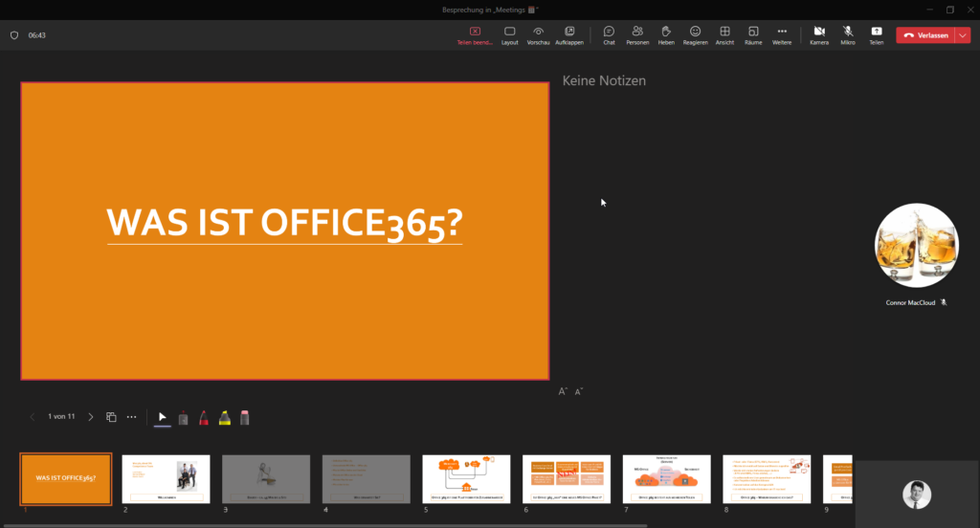980x528 pixels.
Task: Open Räume breakout rooms
Action: (x=754, y=35)
